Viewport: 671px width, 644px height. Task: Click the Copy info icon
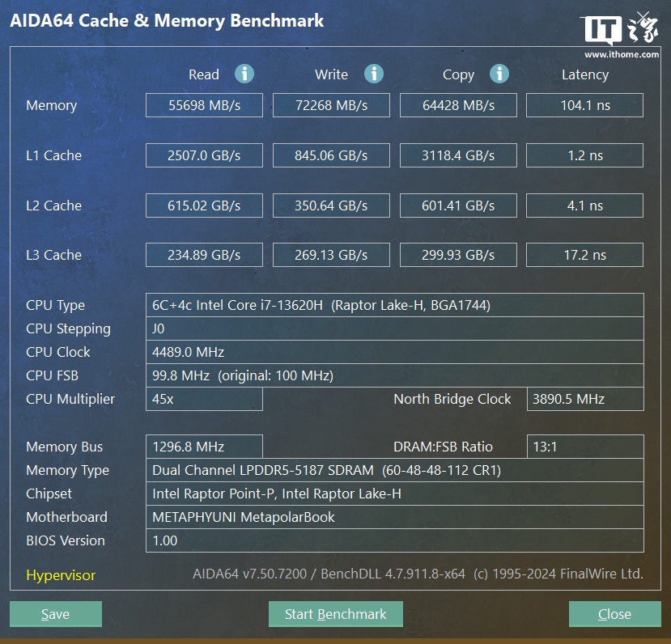pyautogui.click(x=499, y=74)
